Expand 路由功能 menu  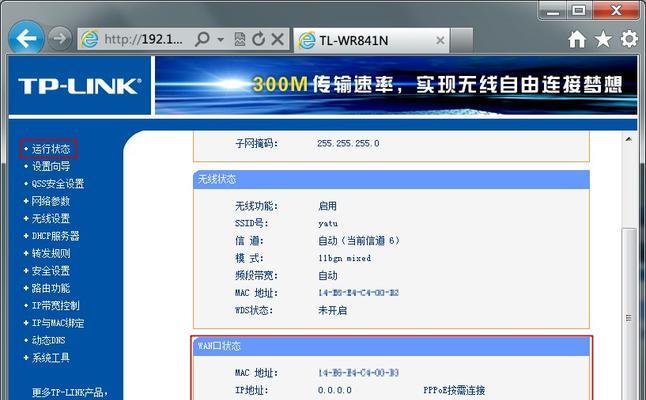[x=51, y=288]
